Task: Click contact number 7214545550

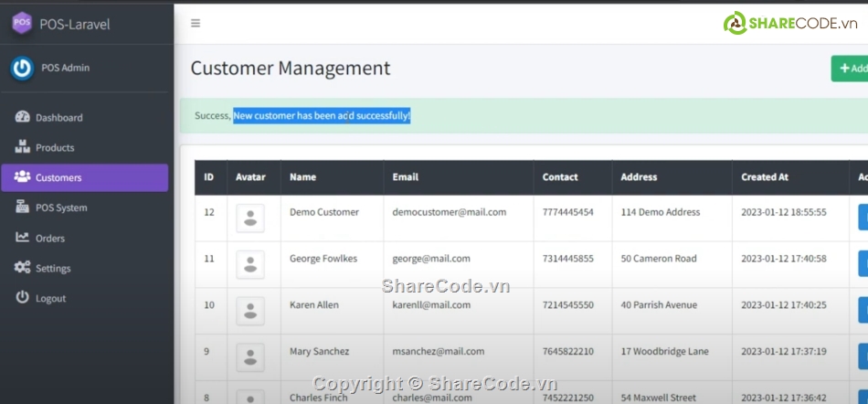Action: click(x=568, y=305)
